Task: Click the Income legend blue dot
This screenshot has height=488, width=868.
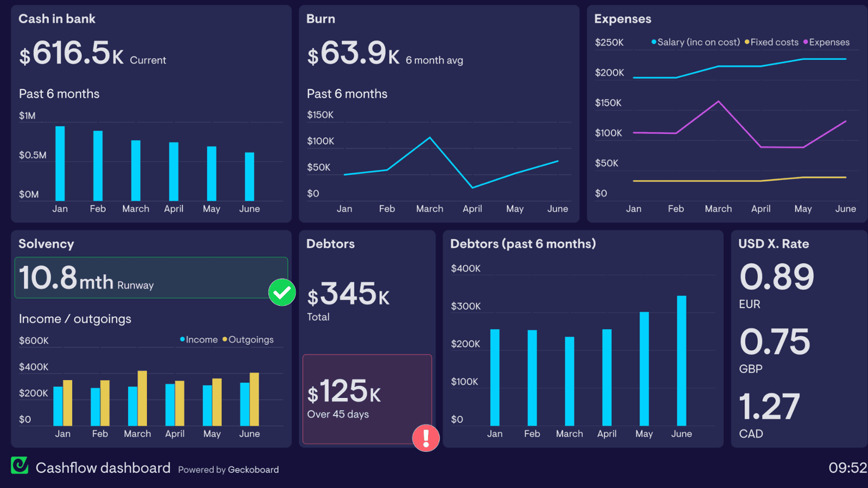Action: pyautogui.click(x=182, y=339)
